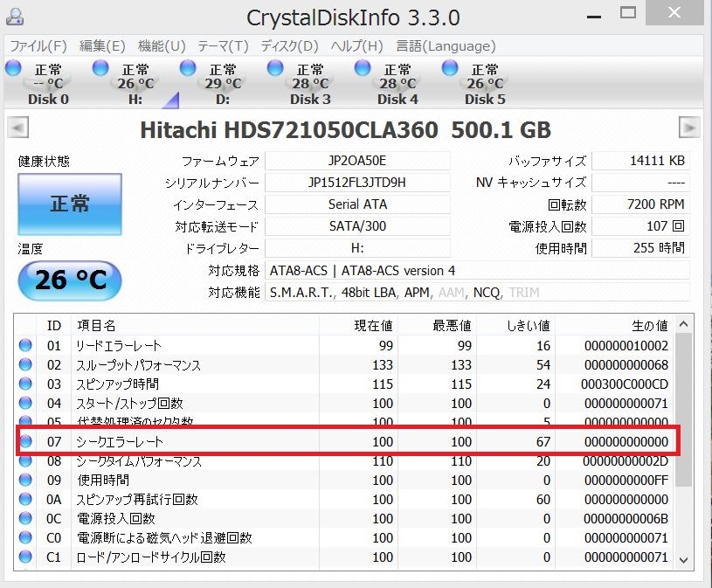Open the 機能(U) menu
Image resolution: width=712 pixels, height=588 pixels.
(x=162, y=45)
